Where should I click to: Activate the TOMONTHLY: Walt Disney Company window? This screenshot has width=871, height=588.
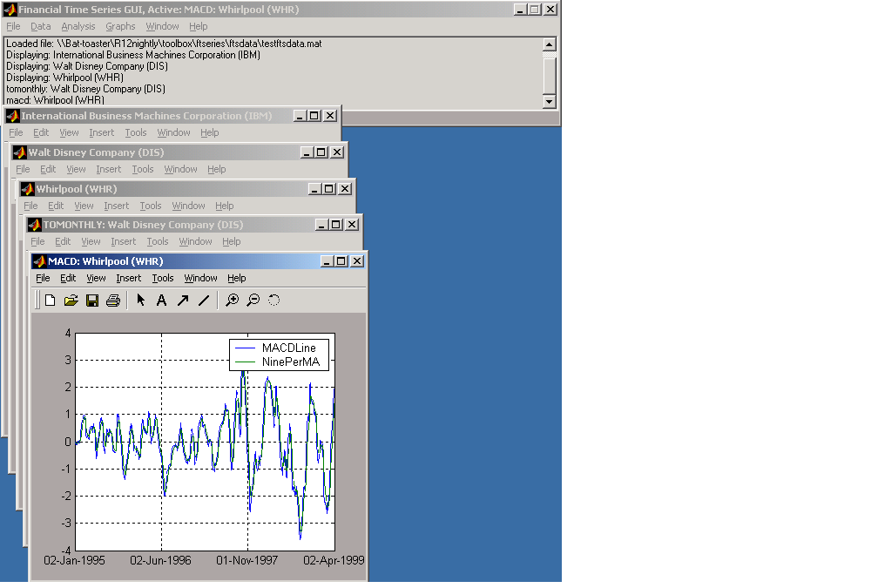[143, 225]
